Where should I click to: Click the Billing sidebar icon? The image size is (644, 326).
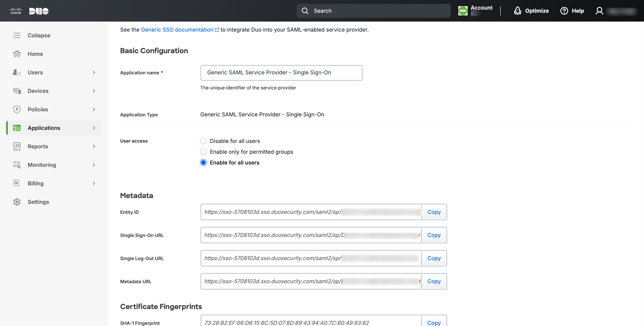[x=17, y=183]
